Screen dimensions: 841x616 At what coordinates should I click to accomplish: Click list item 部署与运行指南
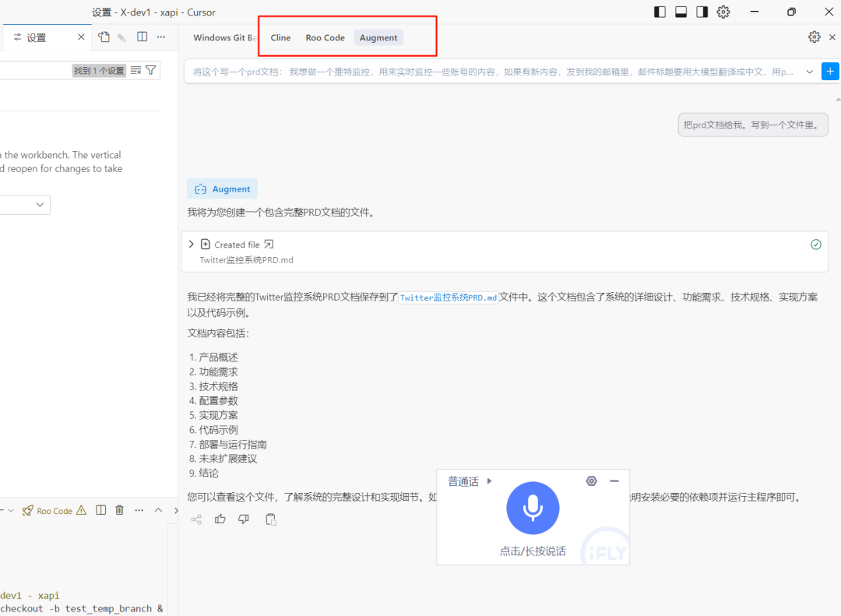pos(233,445)
